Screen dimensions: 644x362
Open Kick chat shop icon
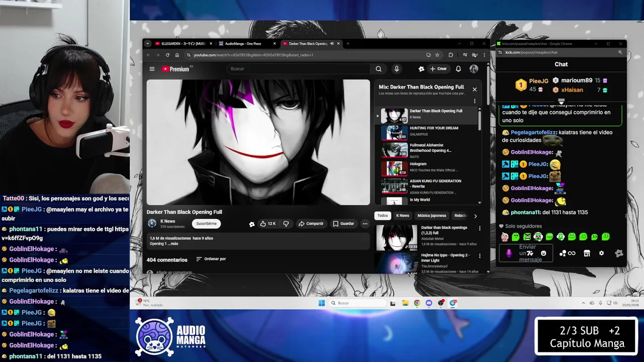click(587, 253)
